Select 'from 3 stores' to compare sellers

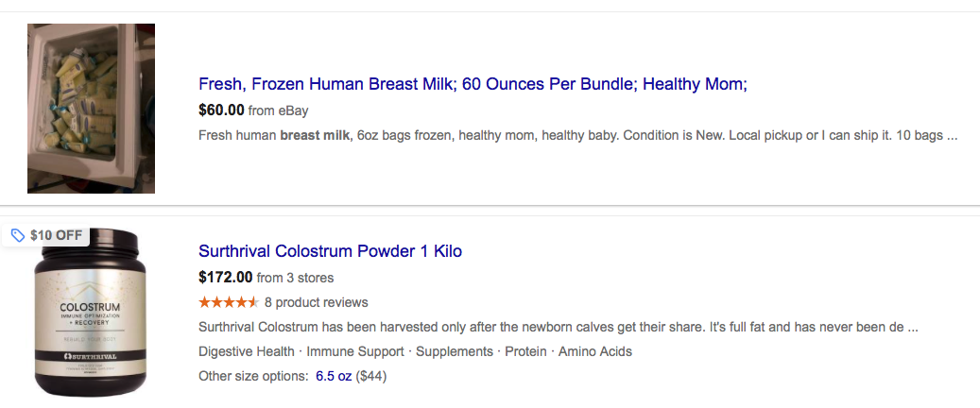coord(295,278)
